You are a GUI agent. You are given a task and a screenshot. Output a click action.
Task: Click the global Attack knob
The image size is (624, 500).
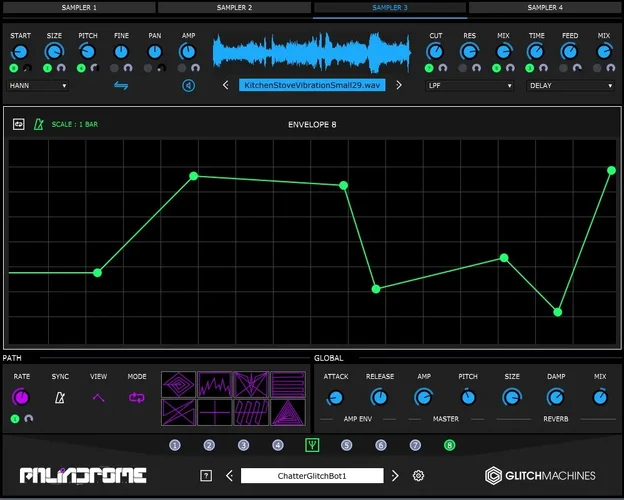pyautogui.click(x=336, y=397)
